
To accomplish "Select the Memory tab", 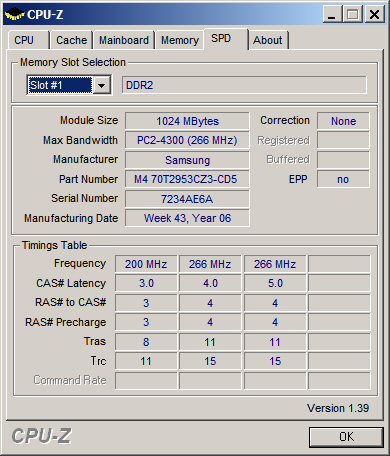I will pyautogui.click(x=180, y=40).
